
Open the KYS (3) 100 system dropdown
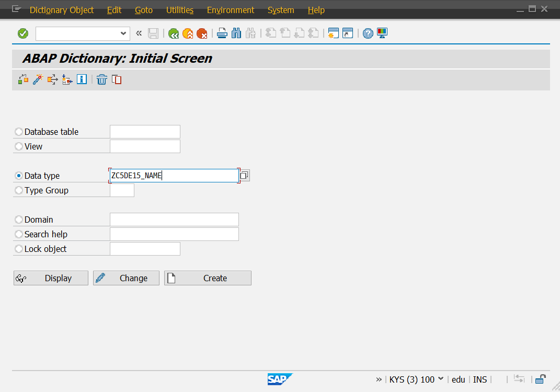[x=441, y=379]
